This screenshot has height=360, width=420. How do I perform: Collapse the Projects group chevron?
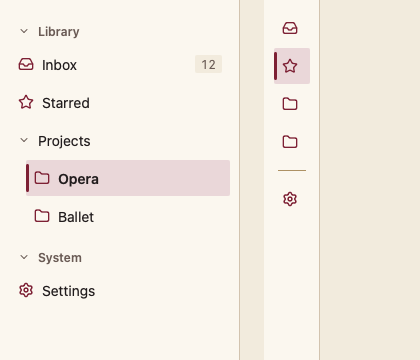point(24,140)
